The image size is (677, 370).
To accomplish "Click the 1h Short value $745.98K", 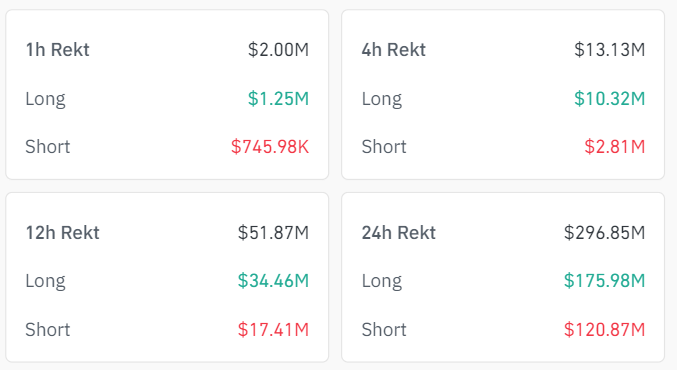I will coord(270,147).
